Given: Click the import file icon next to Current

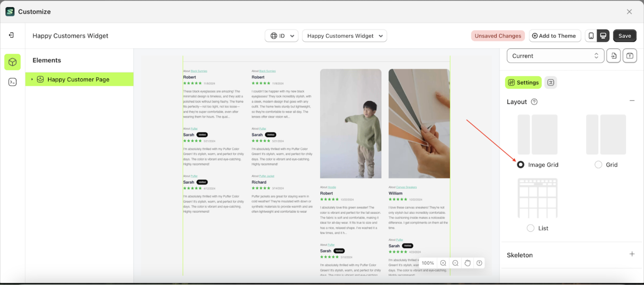Looking at the screenshot, I should pos(613,56).
